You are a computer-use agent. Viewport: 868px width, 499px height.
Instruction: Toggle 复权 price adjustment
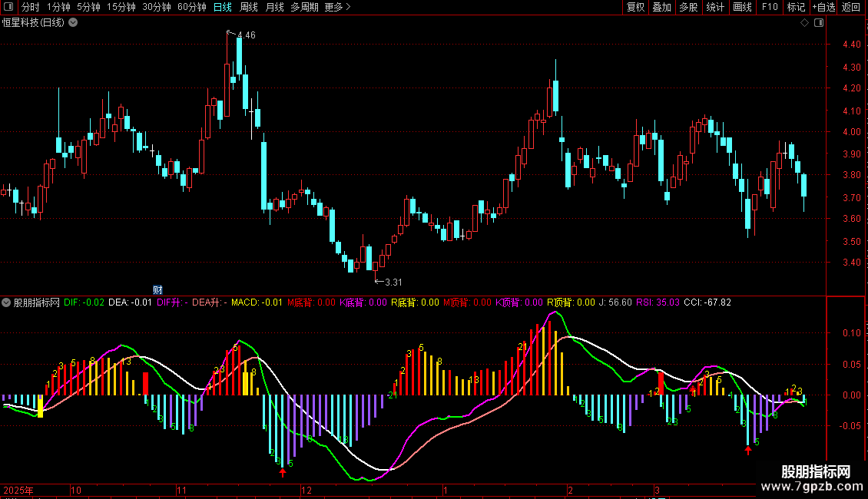[635, 7]
